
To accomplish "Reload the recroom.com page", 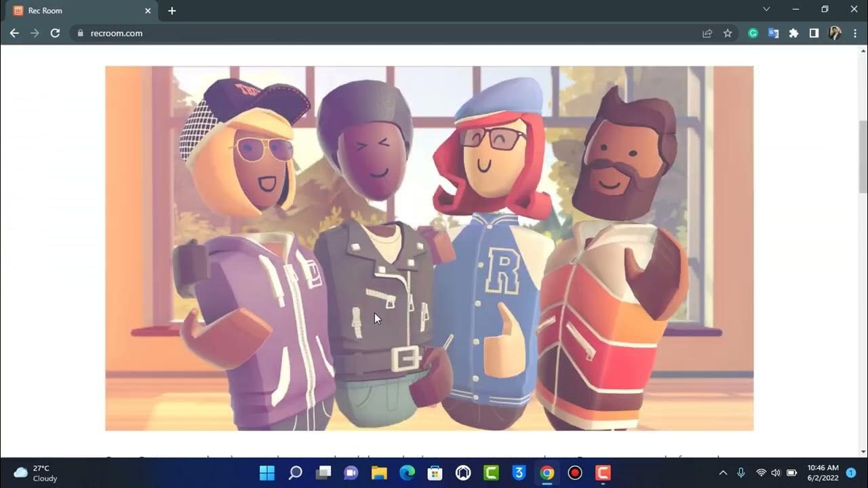I will pyautogui.click(x=55, y=33).
